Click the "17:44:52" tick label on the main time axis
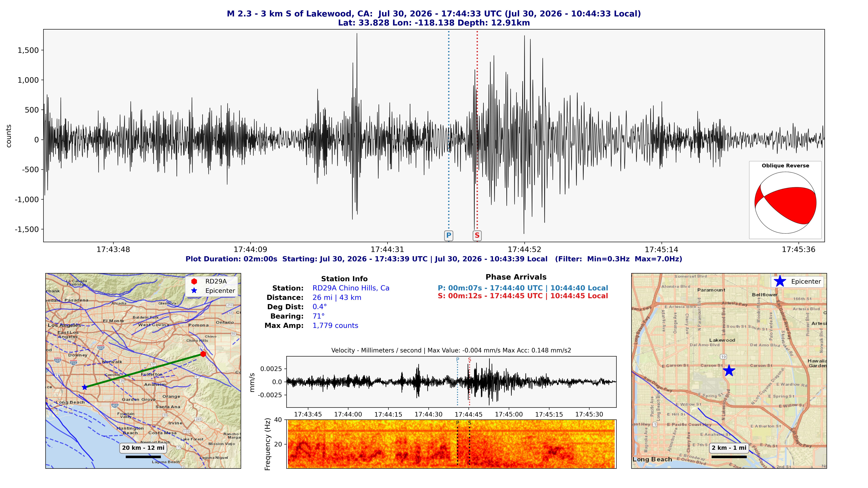 [524, 250]
